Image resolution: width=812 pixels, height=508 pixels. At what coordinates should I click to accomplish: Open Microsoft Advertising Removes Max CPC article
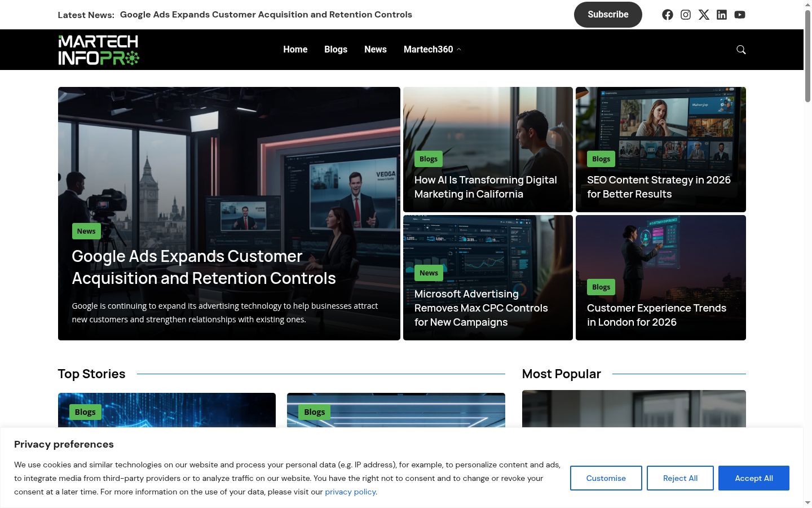pos(481,308)
